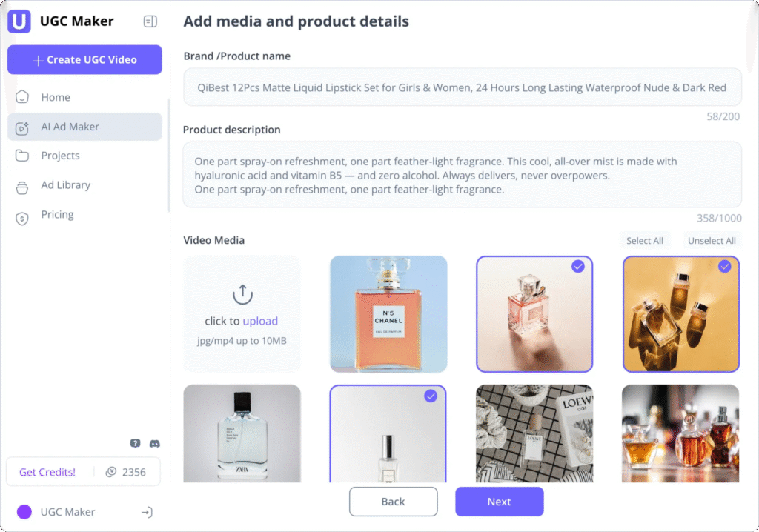Open the Projects section

point(60,156)
